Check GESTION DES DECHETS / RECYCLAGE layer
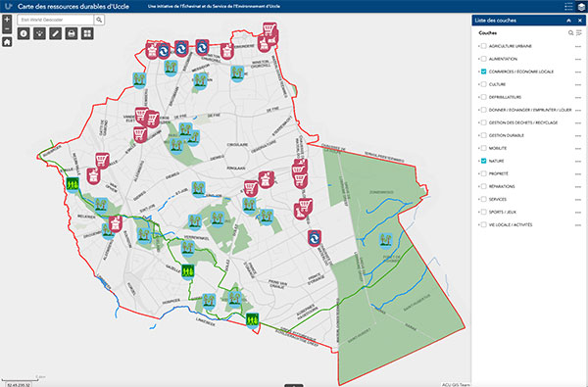The height and width of the screenshot is (387, 588). pos(484,122)
